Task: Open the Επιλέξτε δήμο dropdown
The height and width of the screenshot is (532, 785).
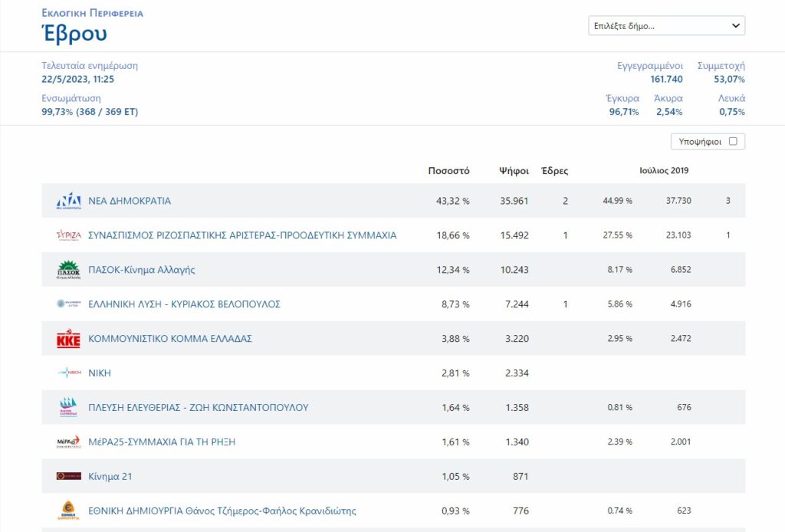Action: (x=666, y=26)
